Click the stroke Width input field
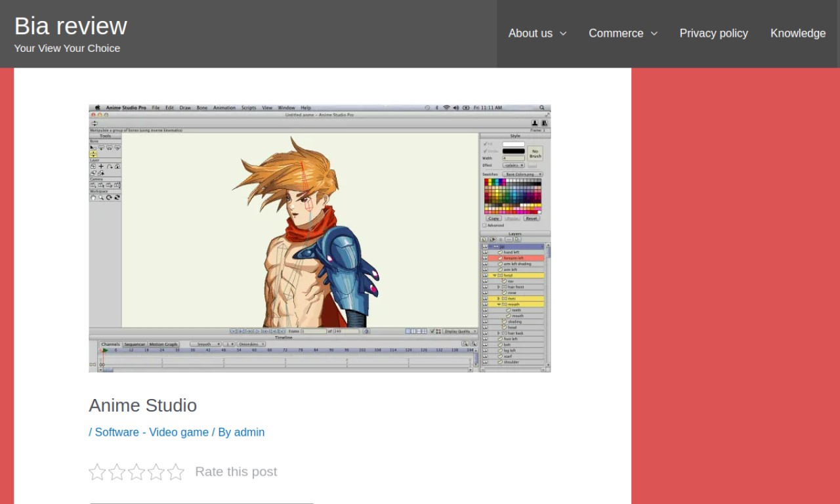Viewport: 840px width, 504px height. [514, 158]
